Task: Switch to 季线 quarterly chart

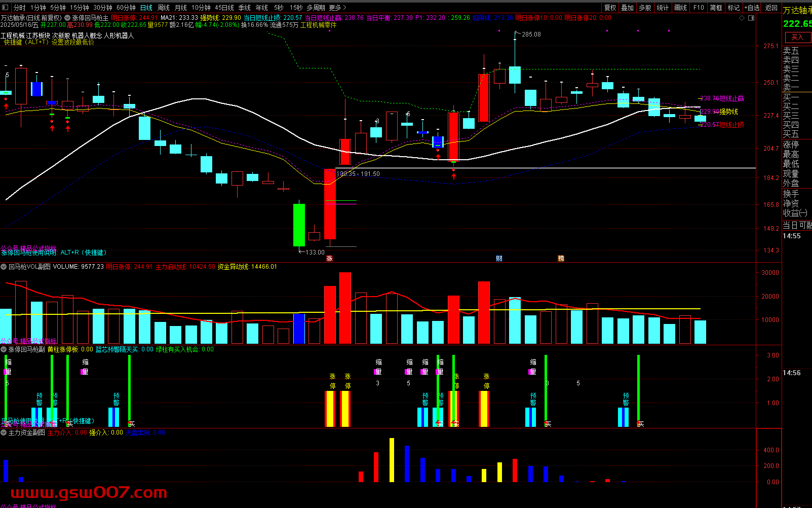Action: click(x=245, y=8)
